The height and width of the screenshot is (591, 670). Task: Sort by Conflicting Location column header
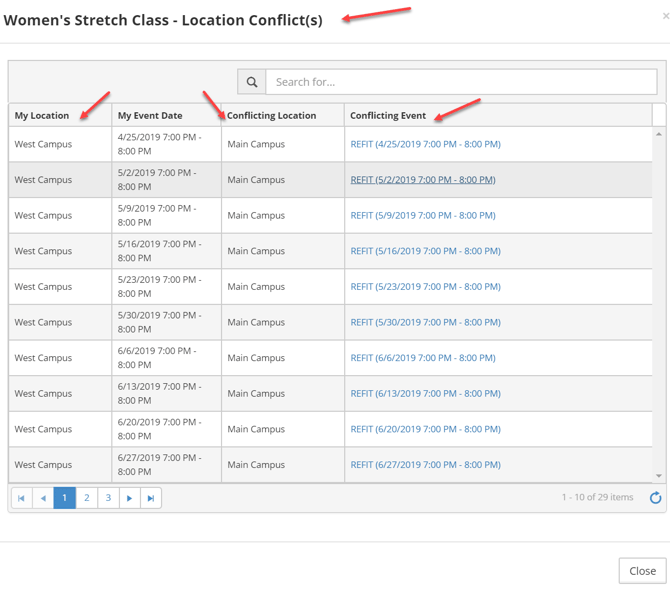(271, 116)
